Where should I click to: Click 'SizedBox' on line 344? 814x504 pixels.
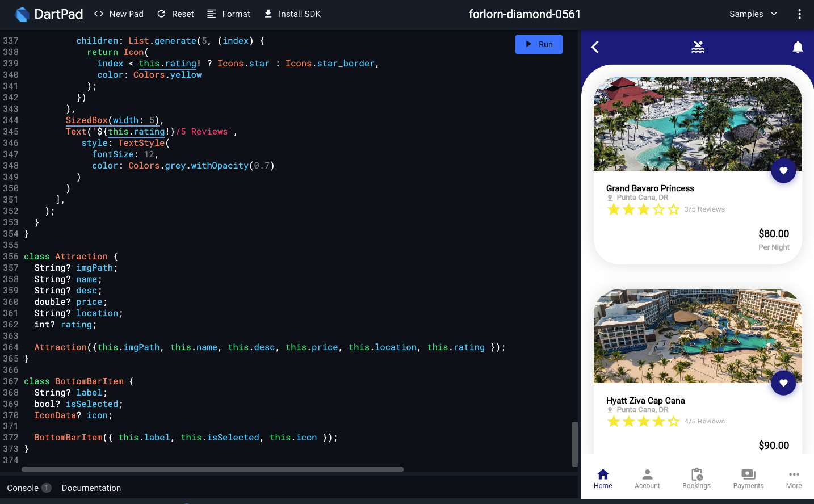(x=87, y=120)
